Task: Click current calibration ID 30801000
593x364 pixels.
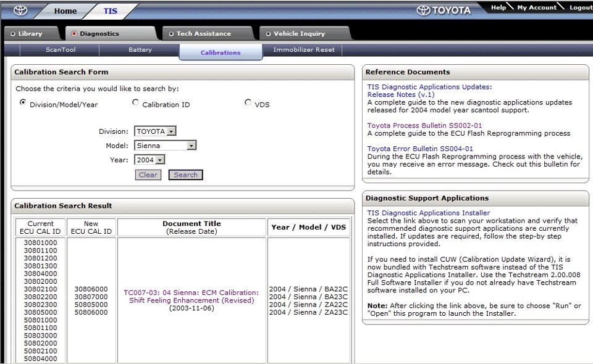Action: pyautogui.click(x=41, y=243)
